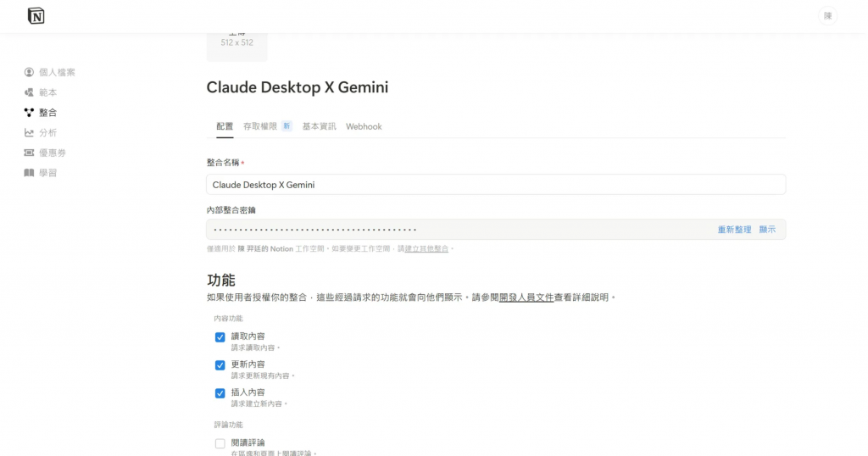868x456 pixels.
Task: Click the 請求讀取內容 description text
Action: [256, 348]
